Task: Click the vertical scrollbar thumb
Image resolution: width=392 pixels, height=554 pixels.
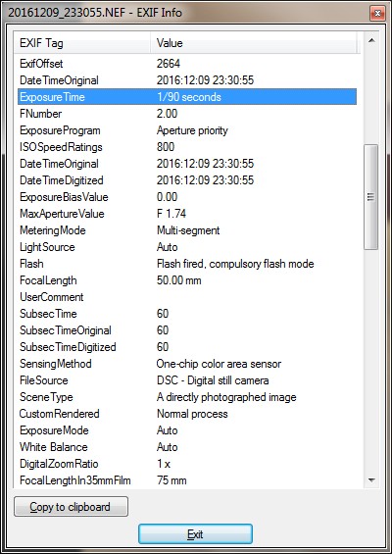Action: 371,197
